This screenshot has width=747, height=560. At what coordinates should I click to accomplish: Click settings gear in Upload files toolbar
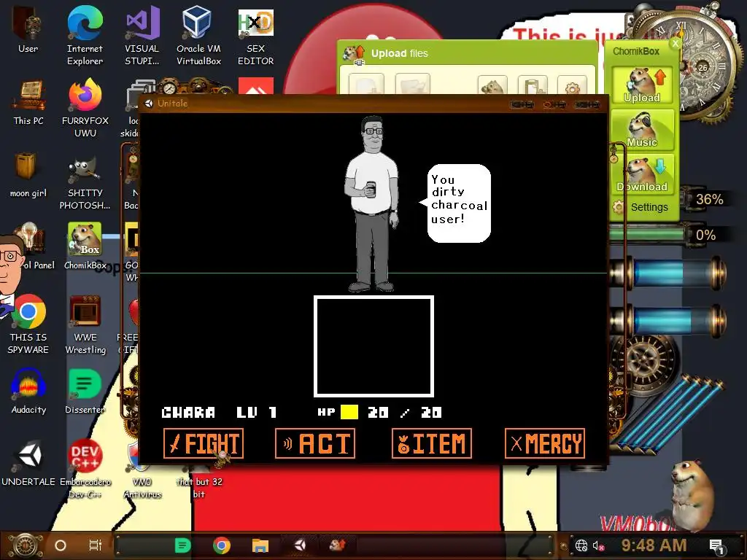tap(572, 87)
